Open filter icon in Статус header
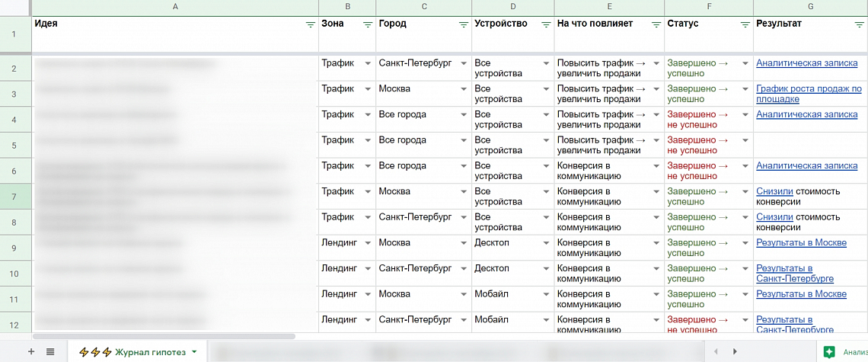The image size is (868, 362). (745, 25)
